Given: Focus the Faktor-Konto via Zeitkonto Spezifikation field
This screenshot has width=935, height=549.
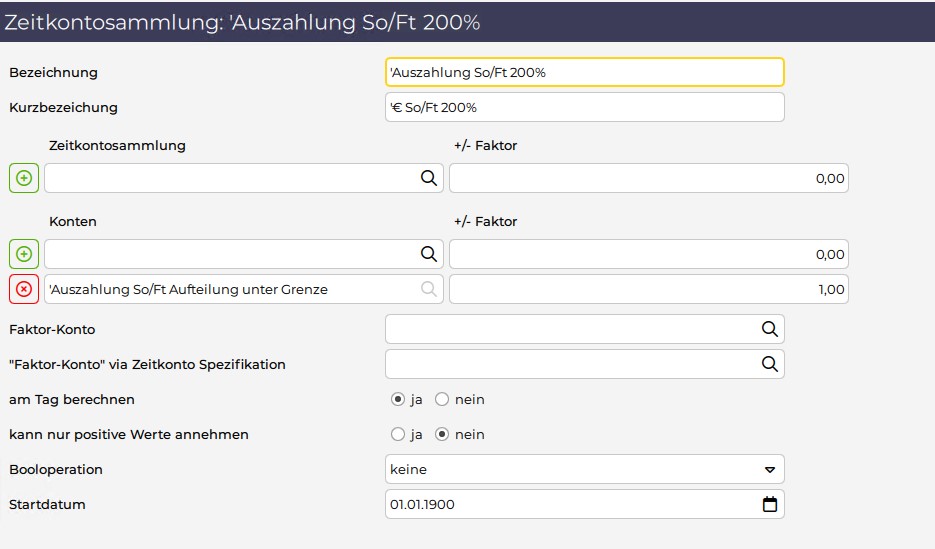Looking at the screenshot, I should coord(584,364).
